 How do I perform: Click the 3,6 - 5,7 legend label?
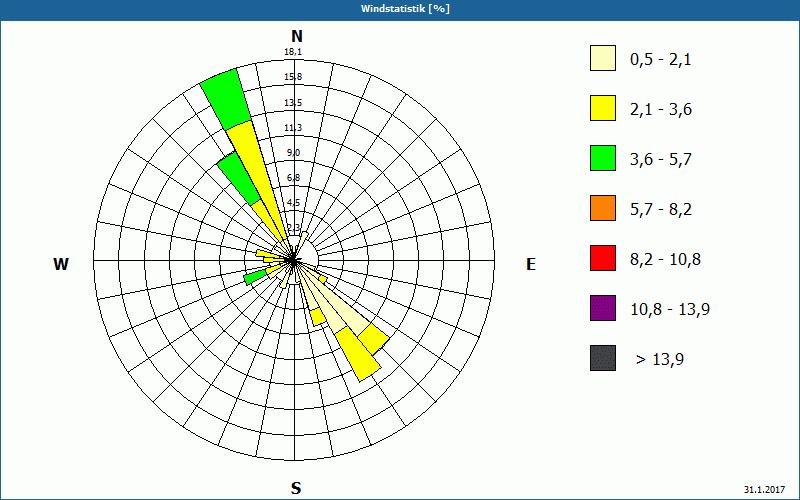(x=661, y=160)
